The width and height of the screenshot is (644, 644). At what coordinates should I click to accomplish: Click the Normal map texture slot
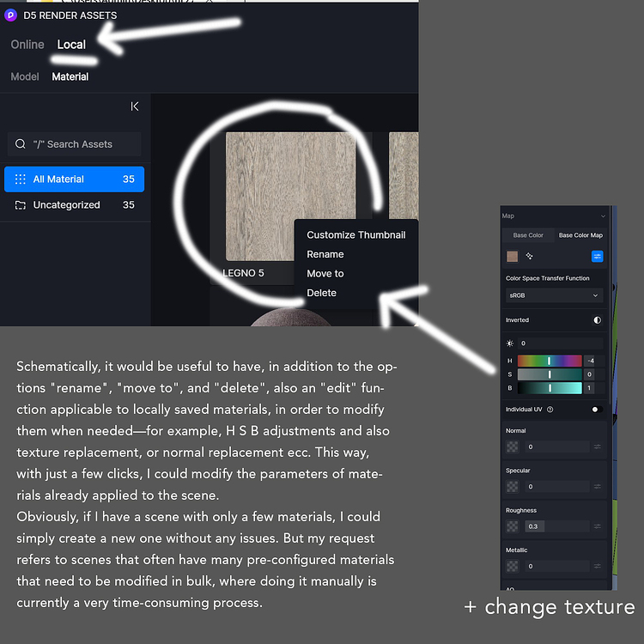click(512, 447)
